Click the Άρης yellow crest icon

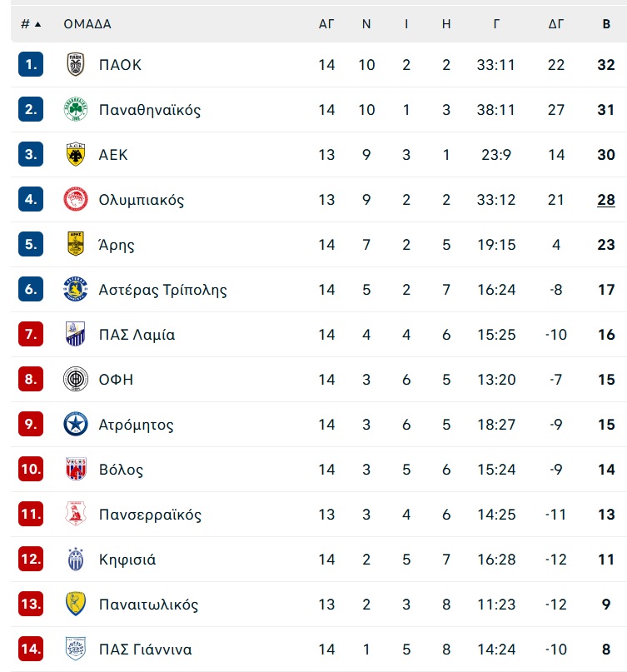76,244
